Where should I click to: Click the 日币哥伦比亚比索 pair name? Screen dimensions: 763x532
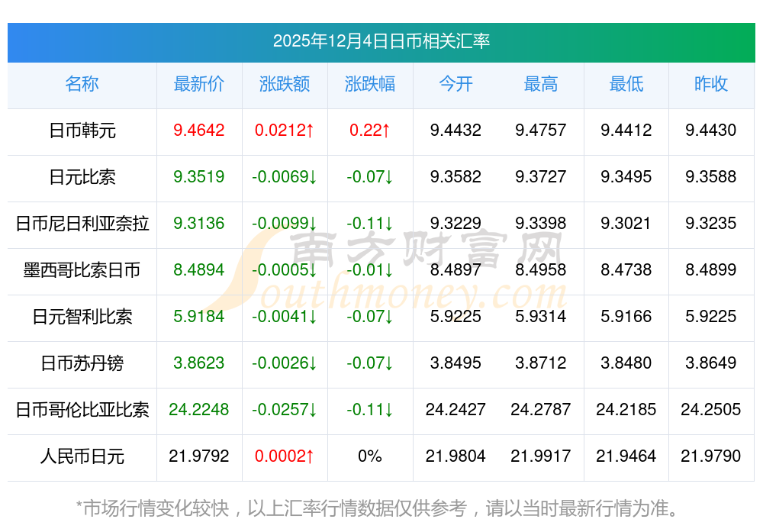tap(82, 410)
